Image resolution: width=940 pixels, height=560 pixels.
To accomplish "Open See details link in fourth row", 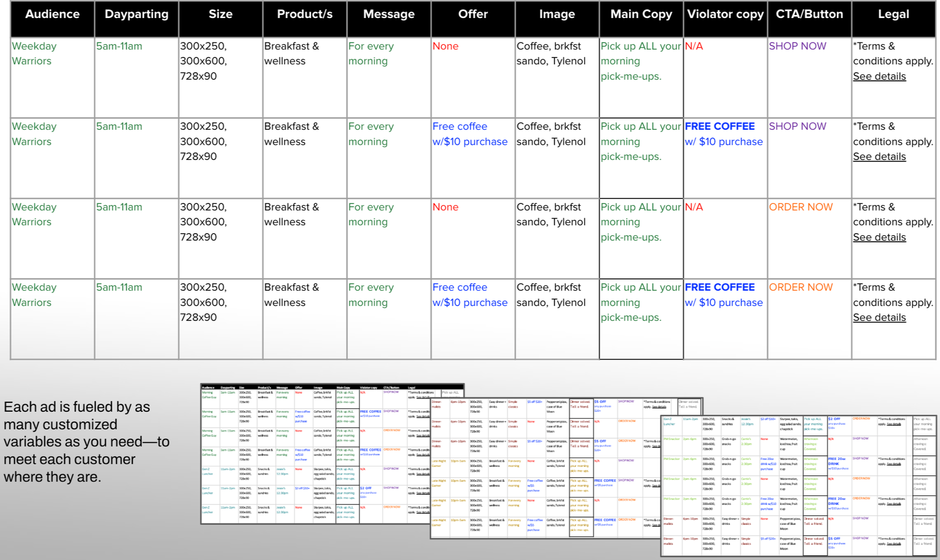I will [x=879, y=318].
